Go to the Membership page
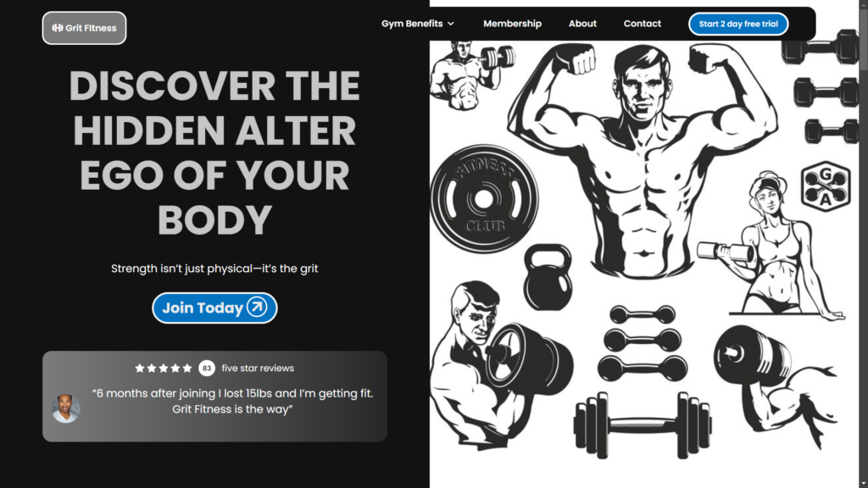This screenshot has width=868, height=488. pyautogui.click(x=512, y=24)
